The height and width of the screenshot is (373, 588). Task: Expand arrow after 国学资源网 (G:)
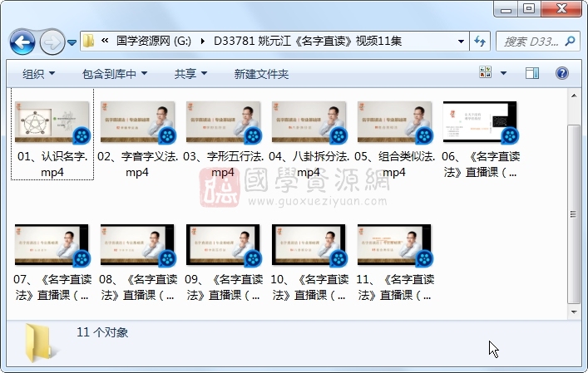coord(202,41)
